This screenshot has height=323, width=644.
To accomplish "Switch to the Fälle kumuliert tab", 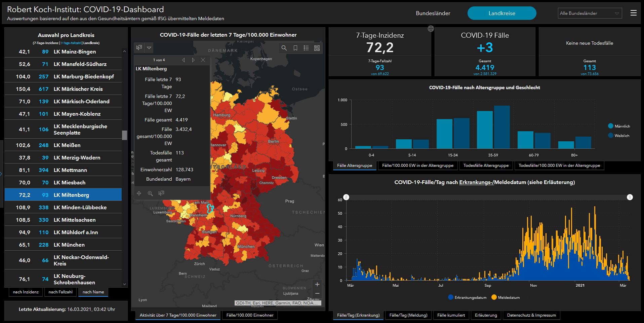I will 451,315.
